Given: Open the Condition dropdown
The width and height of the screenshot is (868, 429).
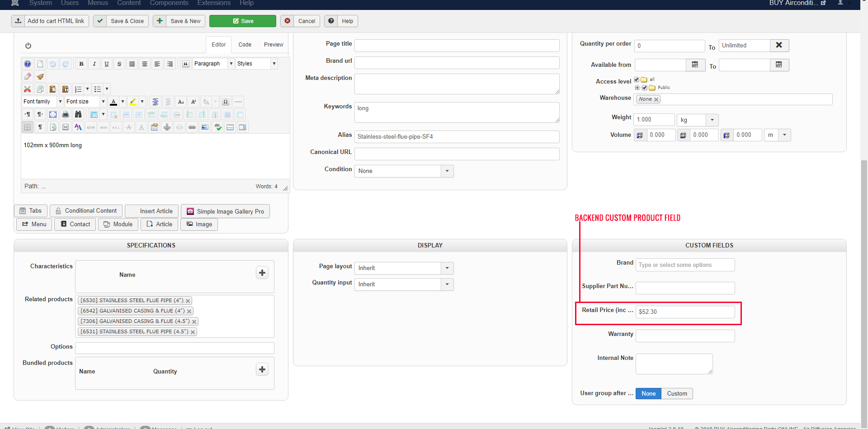Looking at the screenshot, I should tap(447, 171).
